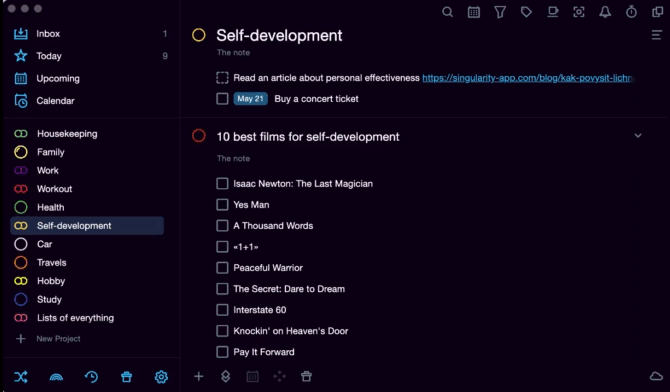Open notifications bell icon
Viewport: 670px width, 392px height.
coord(605,12)
